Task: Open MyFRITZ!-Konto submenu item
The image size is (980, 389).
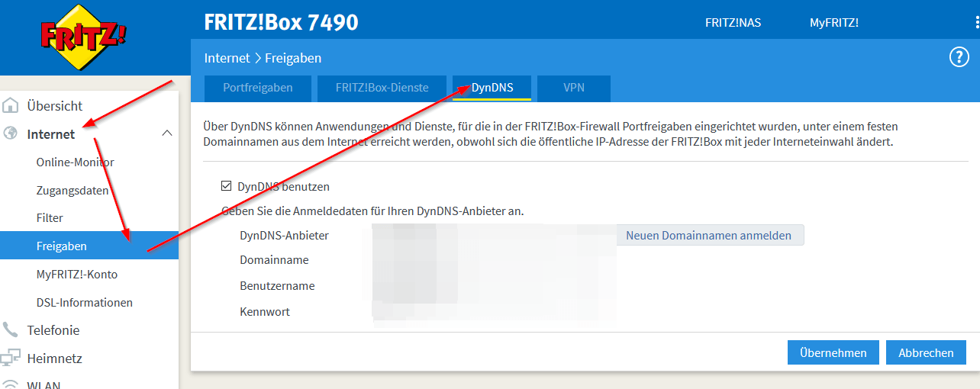Action: pos(77,274)
